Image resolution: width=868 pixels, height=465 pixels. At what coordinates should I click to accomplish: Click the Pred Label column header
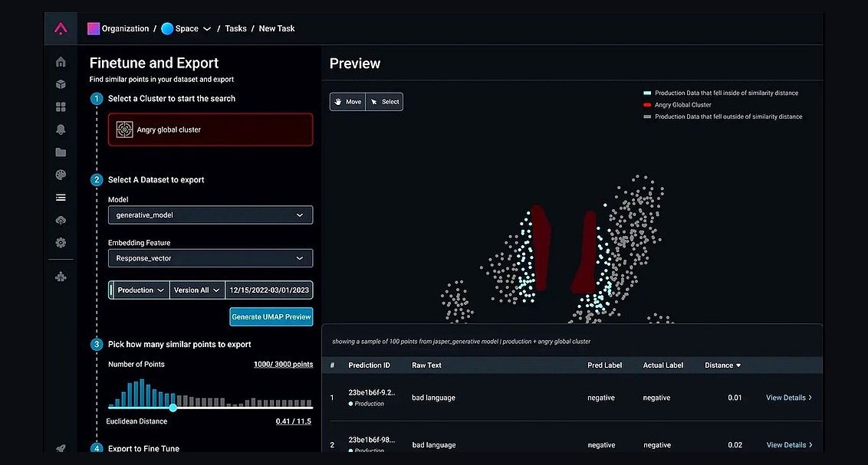(604, 365)
